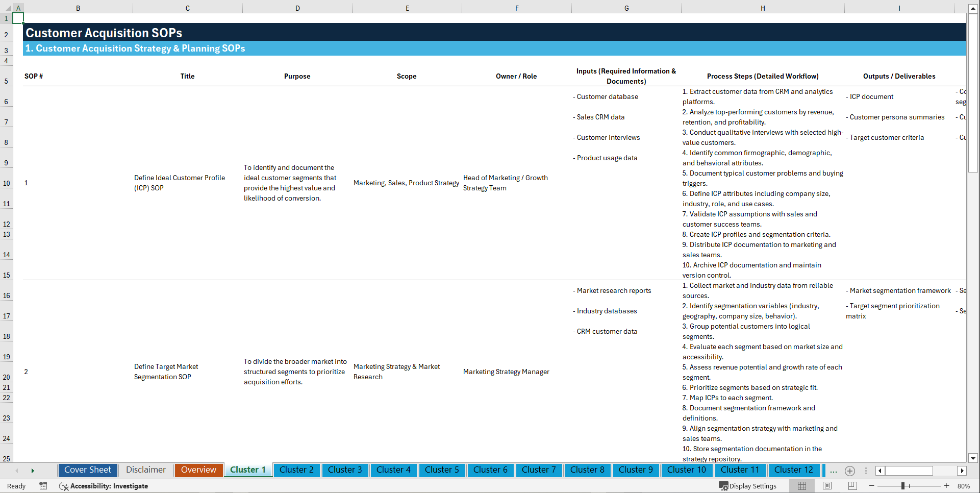
Task: Switch to the Cluster 5 sheet tab
Action: [442, 470]
